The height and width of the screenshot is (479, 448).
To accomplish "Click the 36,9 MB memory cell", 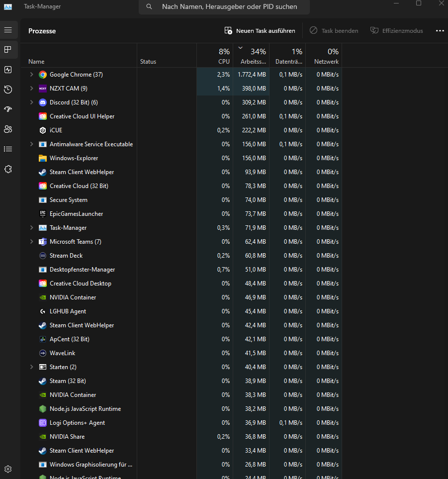I will pyautogui.click(x=251, y=423).
